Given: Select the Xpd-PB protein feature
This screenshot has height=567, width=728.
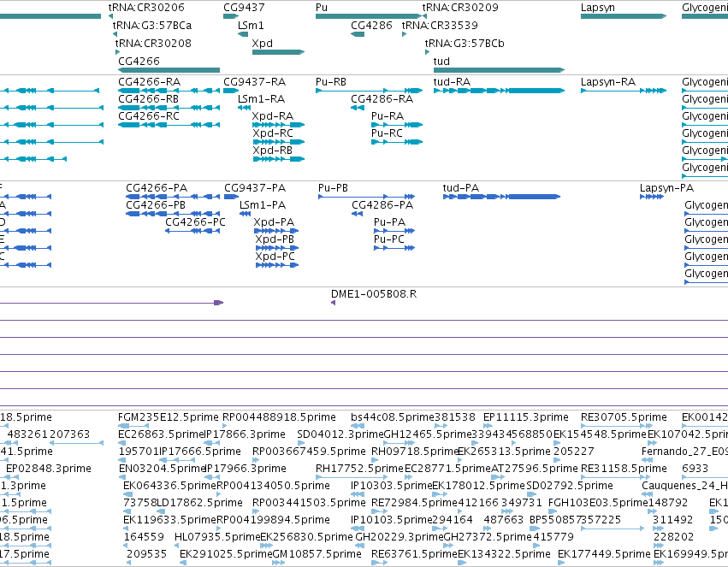Looking at the screenshot, I should click(x=277, y=248).
